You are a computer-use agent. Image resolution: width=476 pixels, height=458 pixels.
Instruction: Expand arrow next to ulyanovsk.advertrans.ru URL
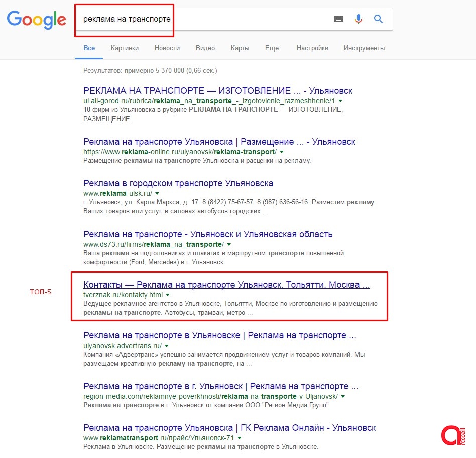coord(167,346)
